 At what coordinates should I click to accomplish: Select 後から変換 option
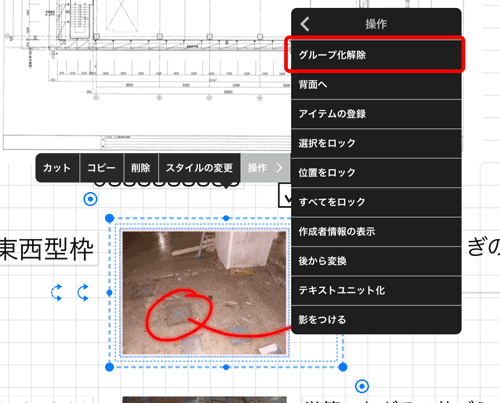pyautogui.click(x=376, y=261)
